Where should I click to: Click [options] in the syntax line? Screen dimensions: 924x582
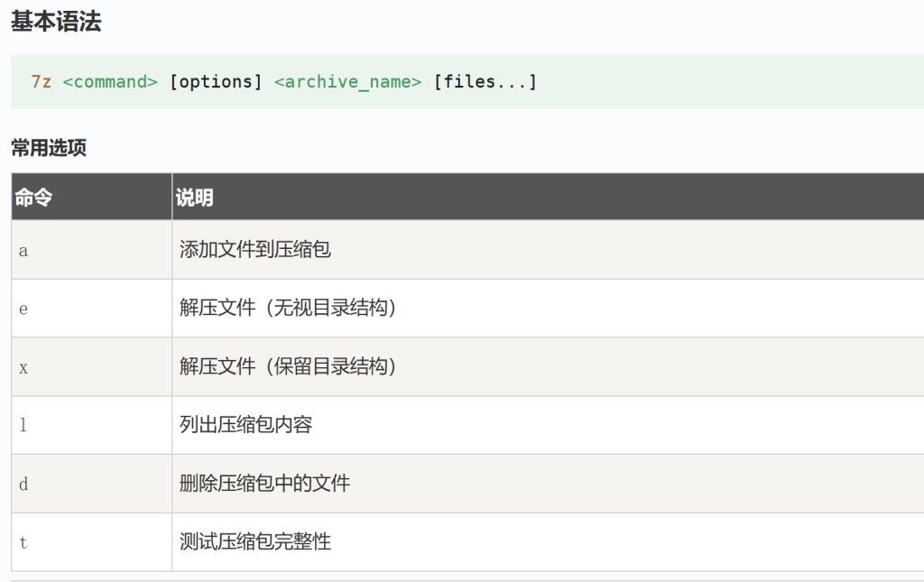[x=216, y=81]
